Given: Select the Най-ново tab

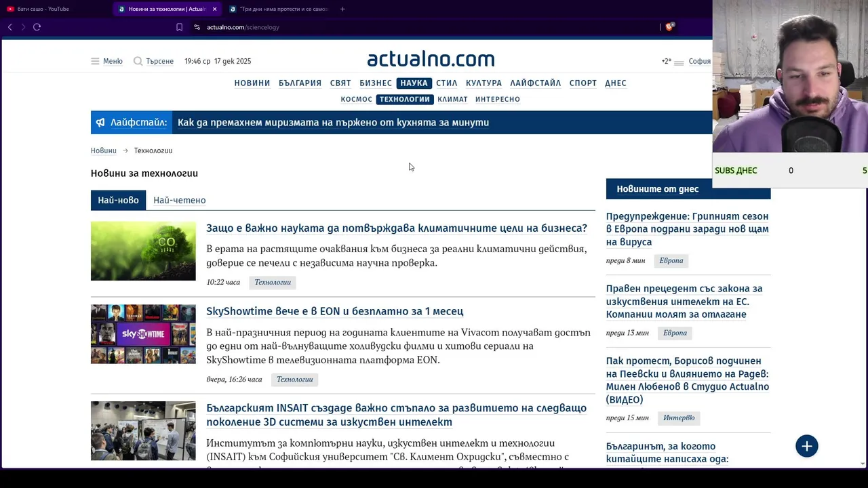Looking at the screenshot, I should 118,200.
